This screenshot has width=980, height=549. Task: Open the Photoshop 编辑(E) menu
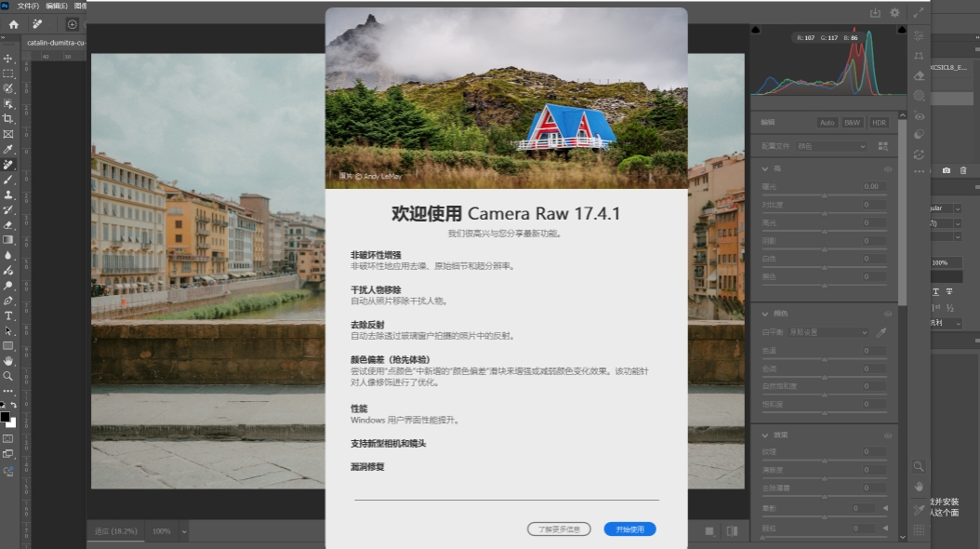[x=56, y=6]
